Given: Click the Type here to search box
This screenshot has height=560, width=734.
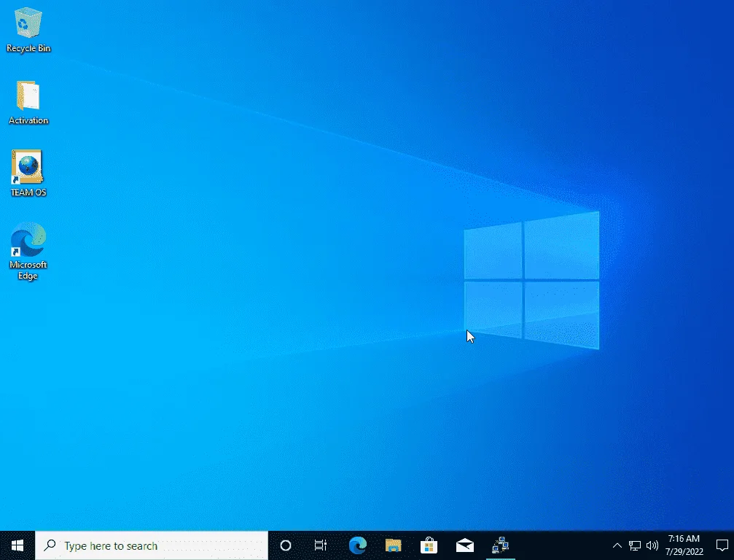Looking at the screenshot, I should pos(152,545).
